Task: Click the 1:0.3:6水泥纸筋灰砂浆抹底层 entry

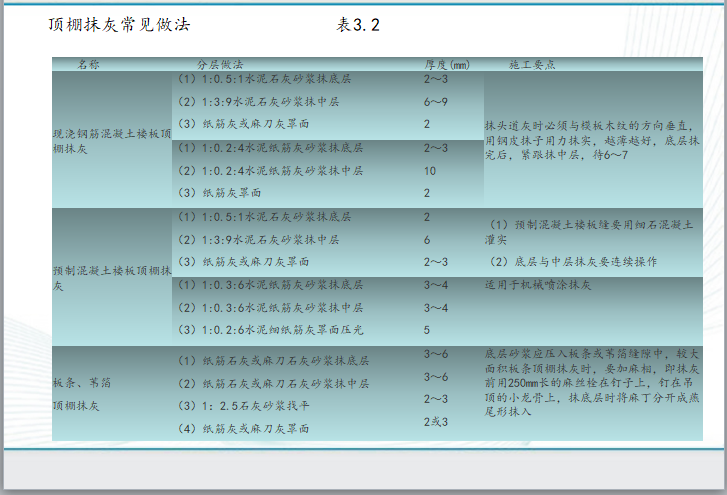Action: click(270, 285)
